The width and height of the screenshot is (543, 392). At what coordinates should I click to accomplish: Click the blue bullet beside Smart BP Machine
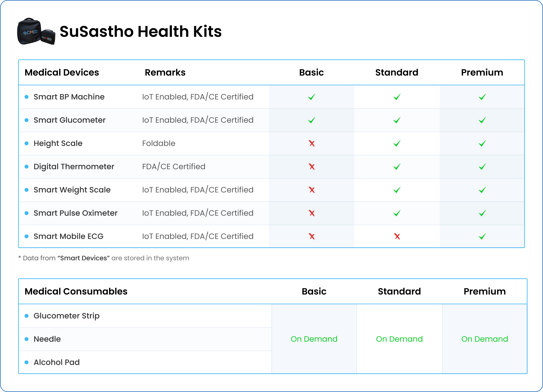[27, 97]
